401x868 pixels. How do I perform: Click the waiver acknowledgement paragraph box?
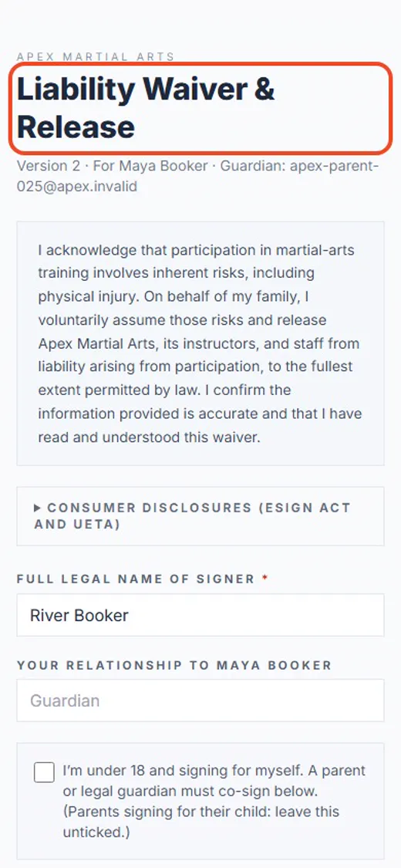click(x=200, y=343)
